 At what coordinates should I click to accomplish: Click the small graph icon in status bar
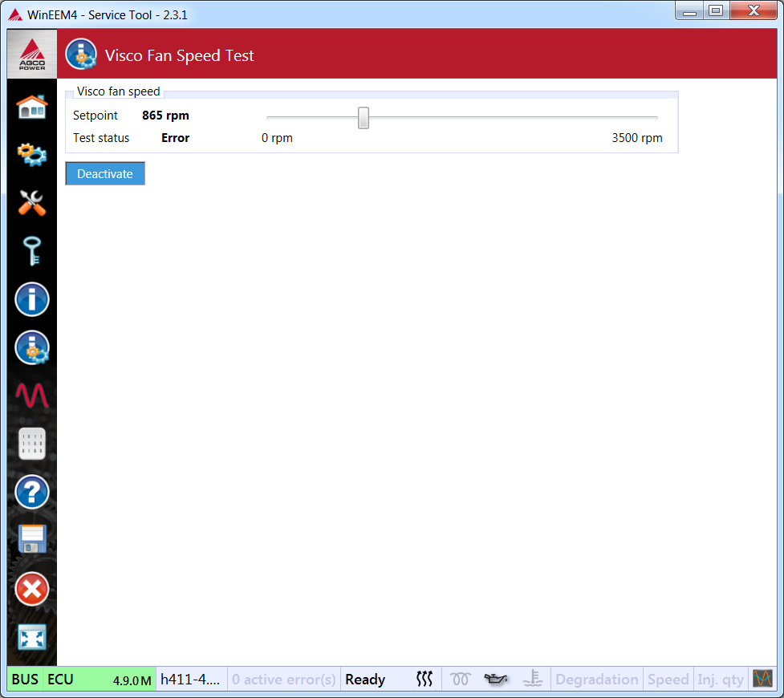point(762,679)
